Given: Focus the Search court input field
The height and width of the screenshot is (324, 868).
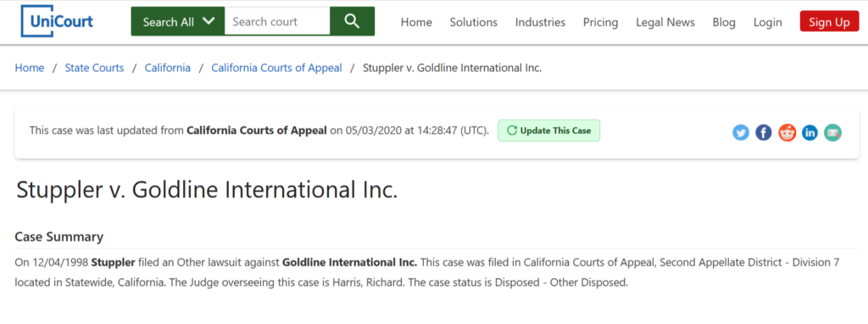Looking at the screenshot, I should tap(277, 21).
